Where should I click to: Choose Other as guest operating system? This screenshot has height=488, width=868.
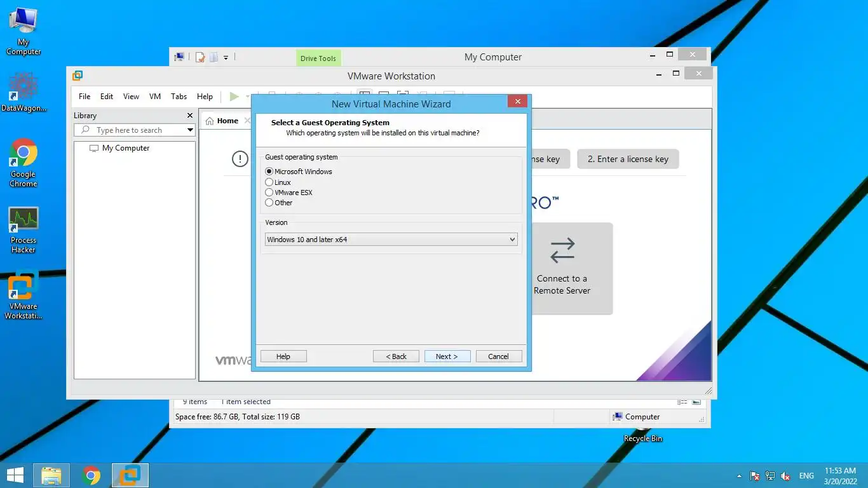pyautogui.click(x=269, y=203)
